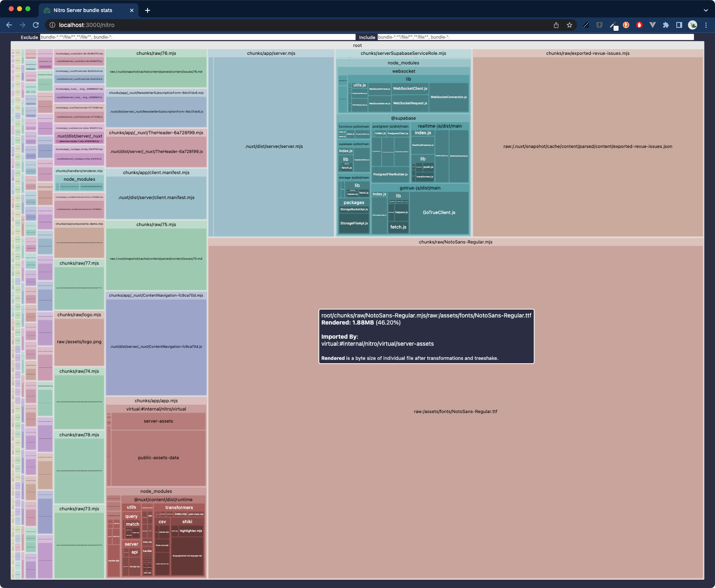Viewport: 715px width, 588px height.
Task: Click into the Include filter field
Action: [x=535, y=37]
